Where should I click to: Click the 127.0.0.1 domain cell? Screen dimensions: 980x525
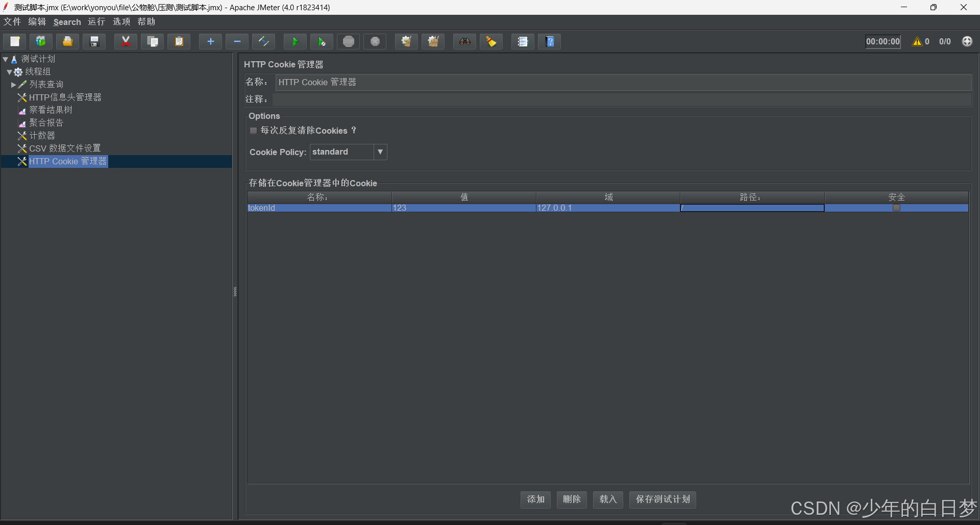pos(608,208)
